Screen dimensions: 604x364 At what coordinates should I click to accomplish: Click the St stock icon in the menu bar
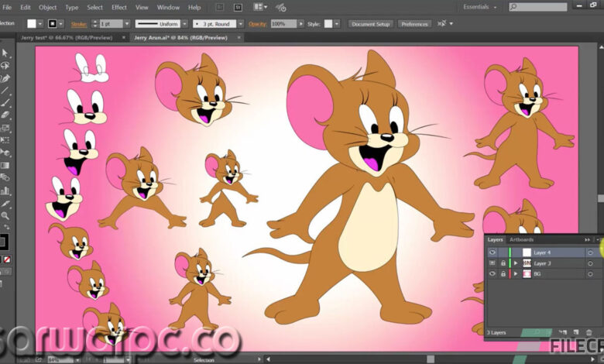tap(238, 7)
